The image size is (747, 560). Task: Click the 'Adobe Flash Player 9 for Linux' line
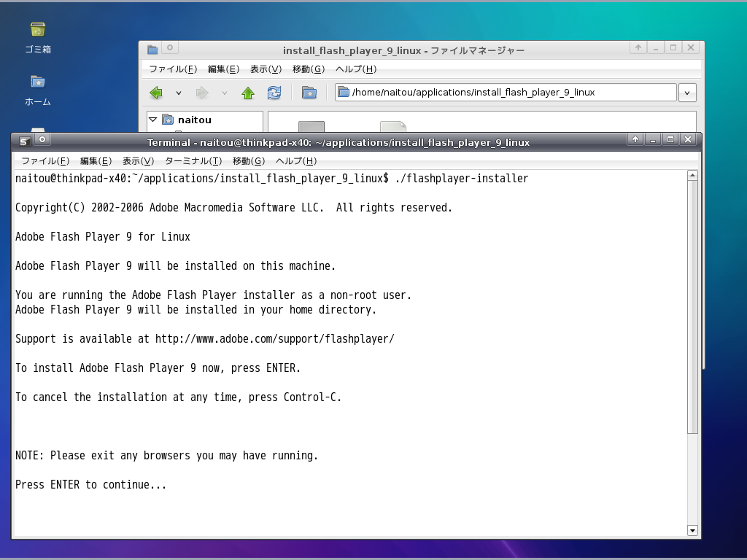[x=103, y=237]
